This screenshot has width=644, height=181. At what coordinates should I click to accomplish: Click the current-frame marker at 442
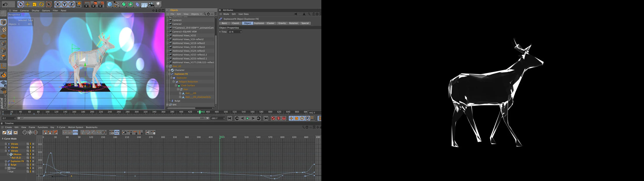[200, 112]
